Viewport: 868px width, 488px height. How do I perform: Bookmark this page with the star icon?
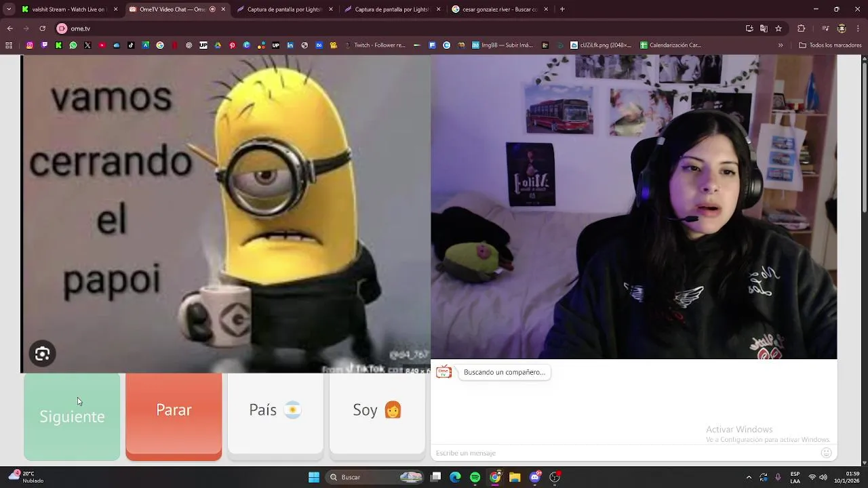tap(778, 28)
